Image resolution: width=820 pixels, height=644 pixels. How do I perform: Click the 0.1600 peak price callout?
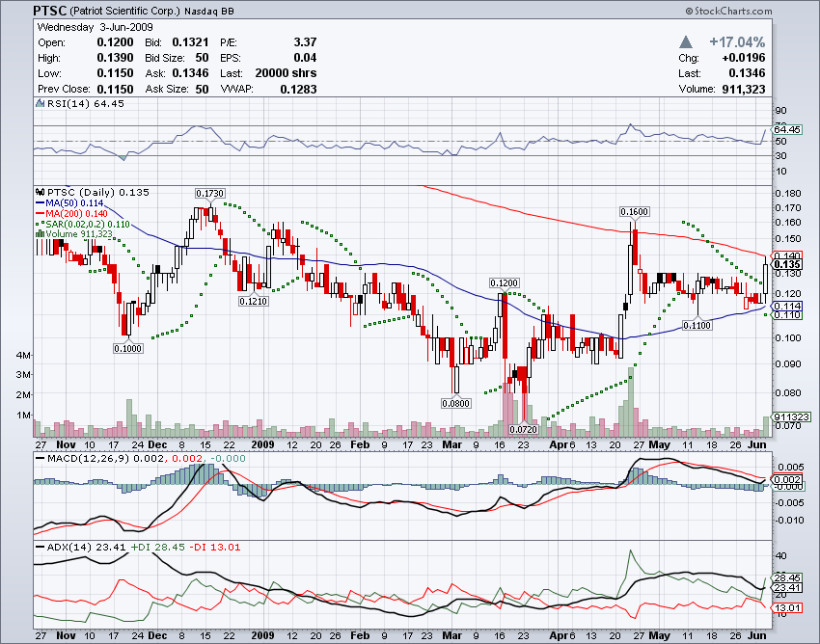click(634, 211)
